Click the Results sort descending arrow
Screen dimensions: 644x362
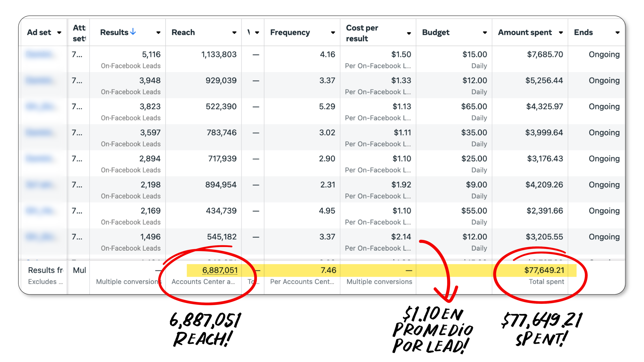(x=133, y=32)
